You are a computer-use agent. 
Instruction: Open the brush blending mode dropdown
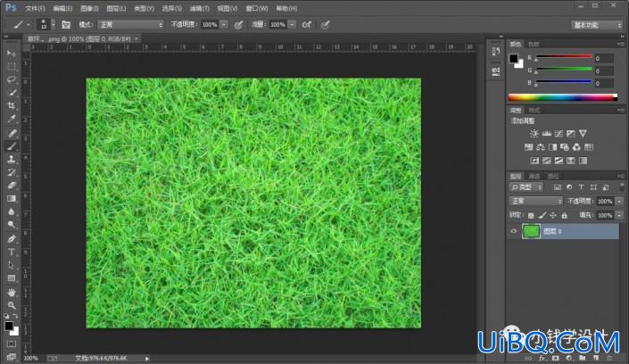(131, 25)
